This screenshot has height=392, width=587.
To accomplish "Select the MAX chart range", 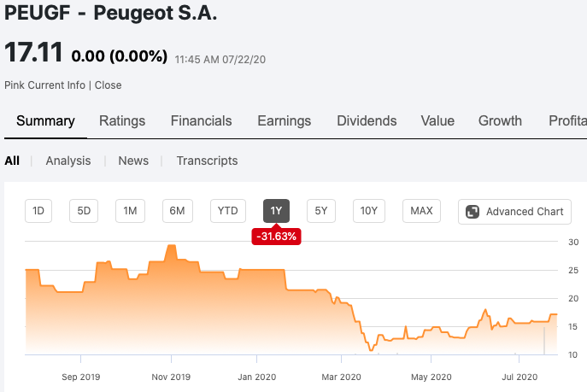I will coord(421,211).
